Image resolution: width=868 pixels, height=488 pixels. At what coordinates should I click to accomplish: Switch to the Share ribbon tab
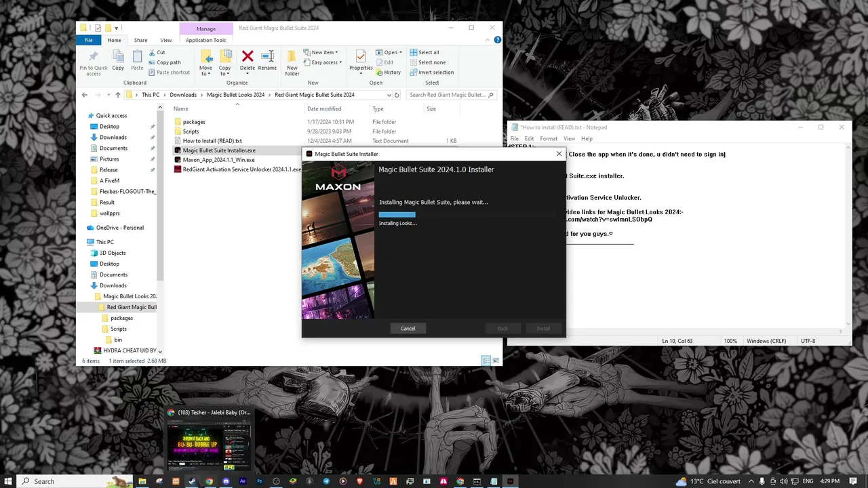[140, 40]
